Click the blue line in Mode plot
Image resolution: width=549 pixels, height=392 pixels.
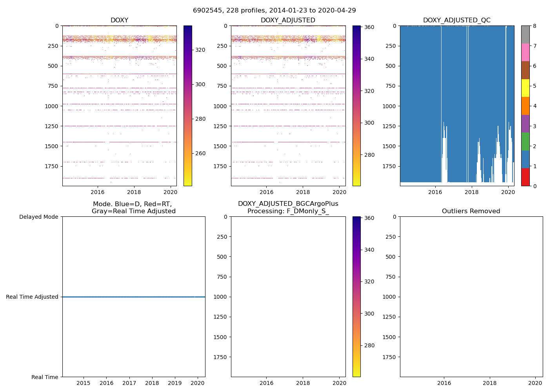pyautogui.click(x=133, y=297)
